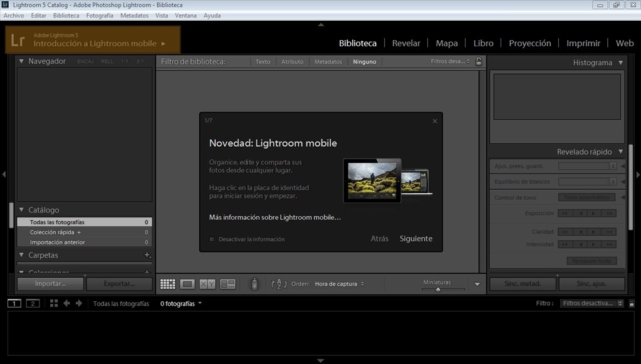Open the Fotografía menu

(100, 16)
